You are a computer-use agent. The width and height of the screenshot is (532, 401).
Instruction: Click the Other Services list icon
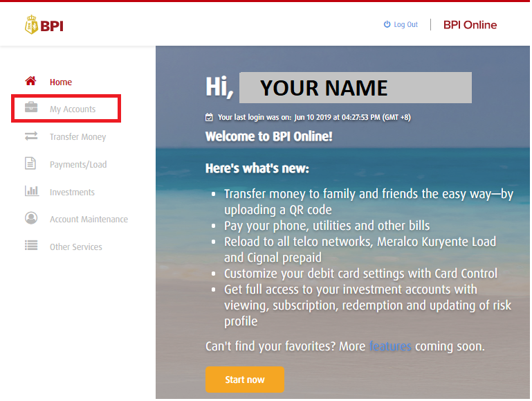31,245
